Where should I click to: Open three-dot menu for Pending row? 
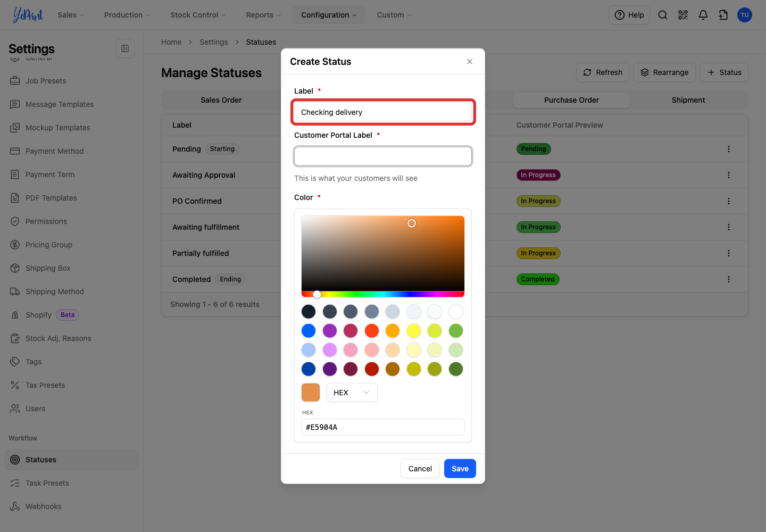[x=729, y=149]
